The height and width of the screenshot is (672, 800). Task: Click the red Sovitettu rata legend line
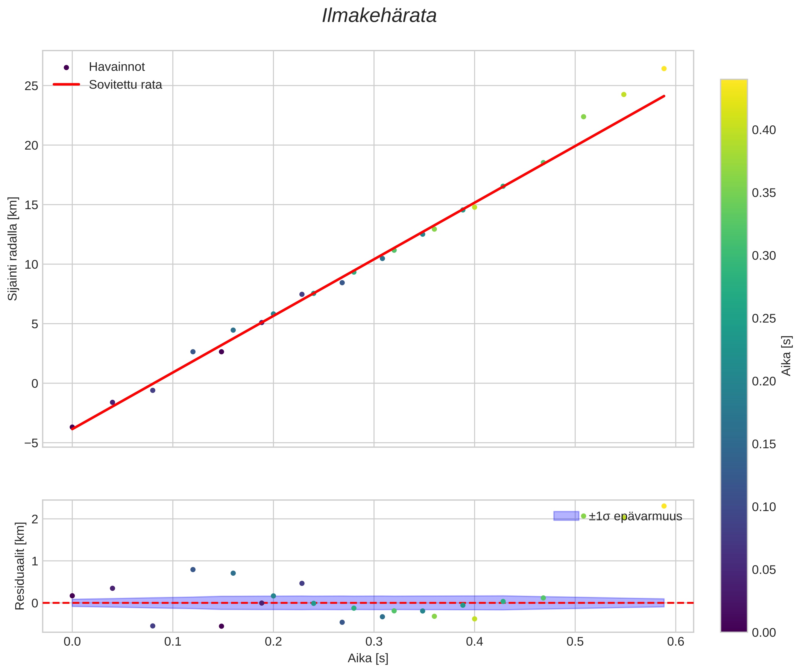pyautogui.click(x=66, y=85)
